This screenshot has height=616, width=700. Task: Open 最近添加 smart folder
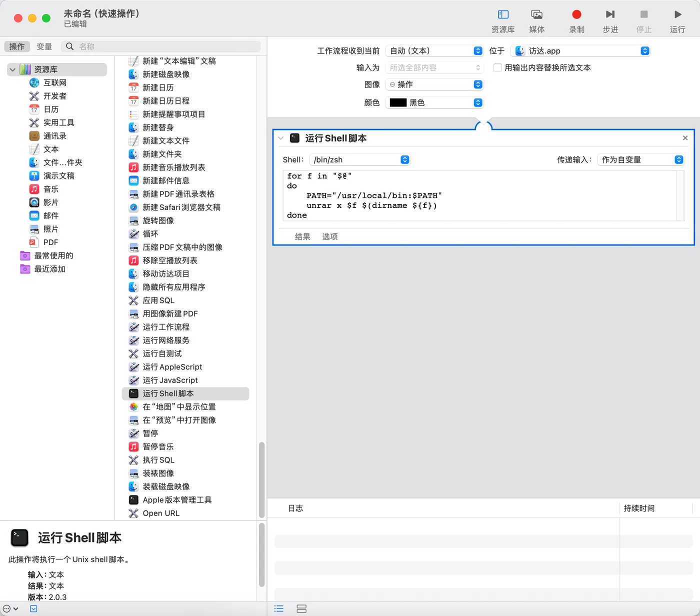49,269
